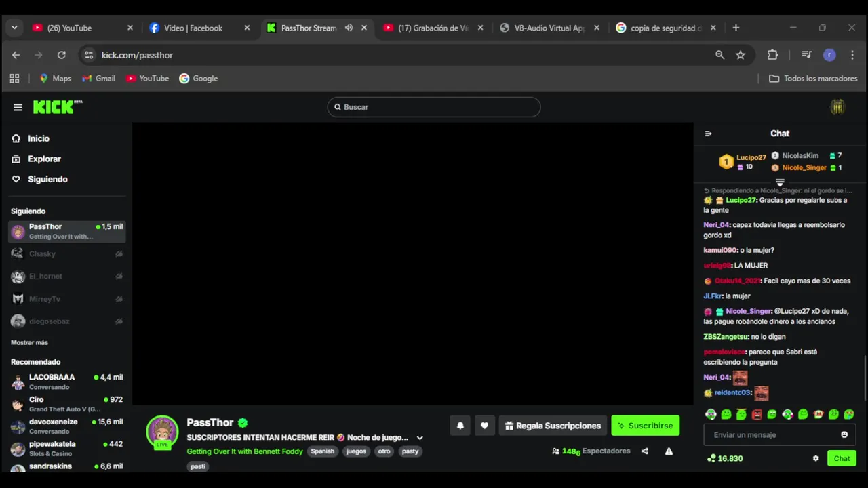Click the red angry emote in emote bar
The height and width of the screenshot is (488, 868).
click(757, 414)
